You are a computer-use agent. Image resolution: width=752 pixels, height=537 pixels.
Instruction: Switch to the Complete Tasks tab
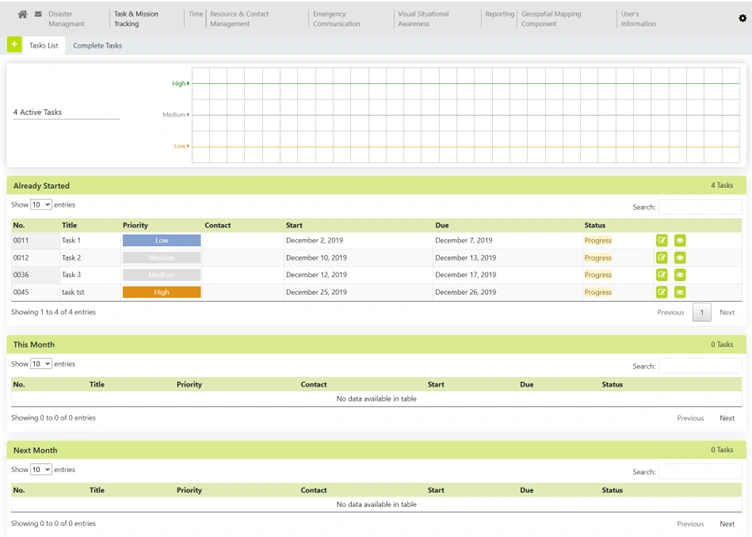coord(97,46)
